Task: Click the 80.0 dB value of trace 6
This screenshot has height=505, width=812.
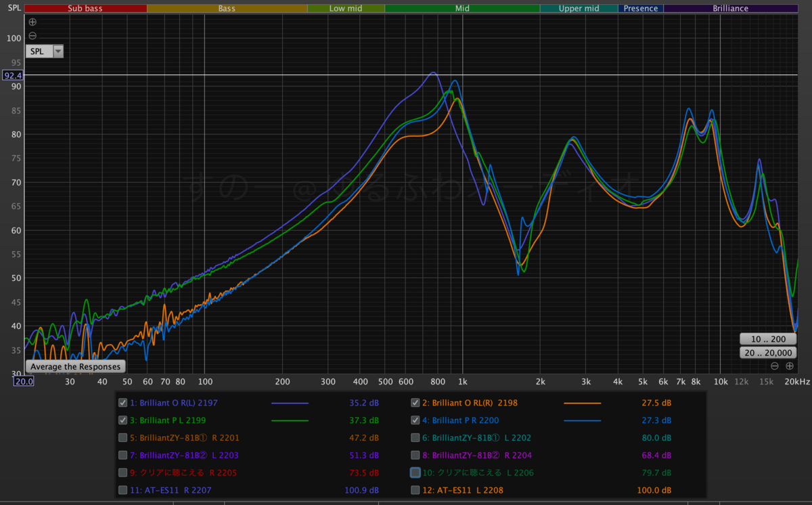Action: pyautogui.click(x=656, y=438)
